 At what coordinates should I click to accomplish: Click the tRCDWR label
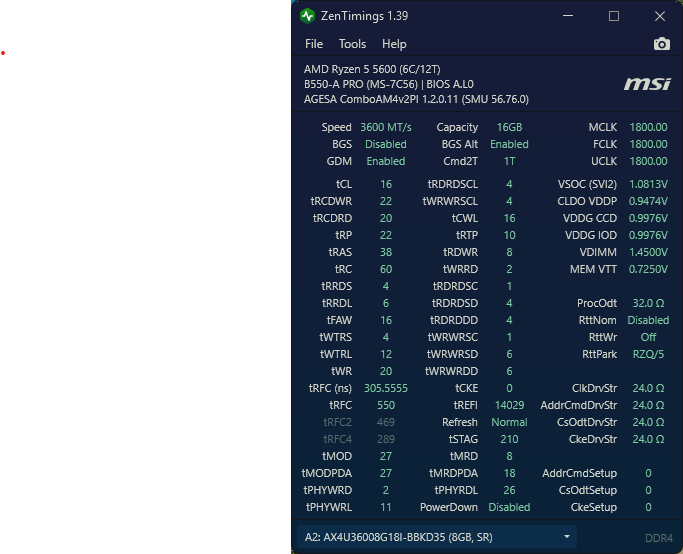click(x=331, y=201)
